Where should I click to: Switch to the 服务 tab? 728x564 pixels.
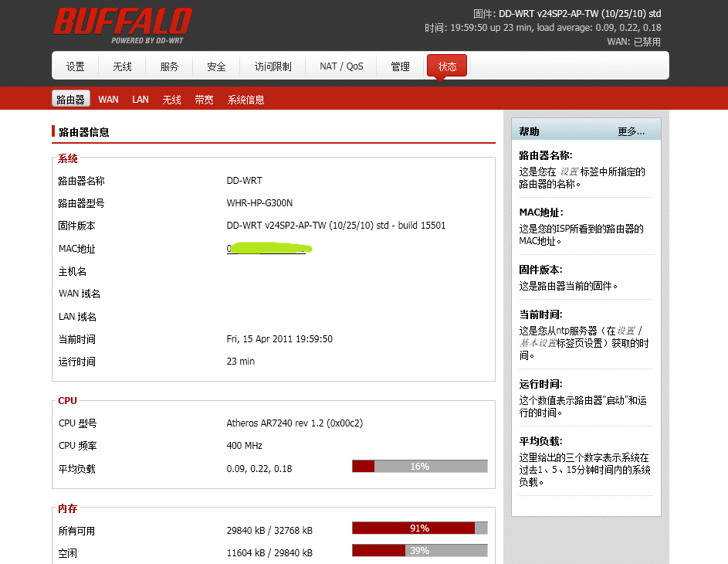[169, 66]
